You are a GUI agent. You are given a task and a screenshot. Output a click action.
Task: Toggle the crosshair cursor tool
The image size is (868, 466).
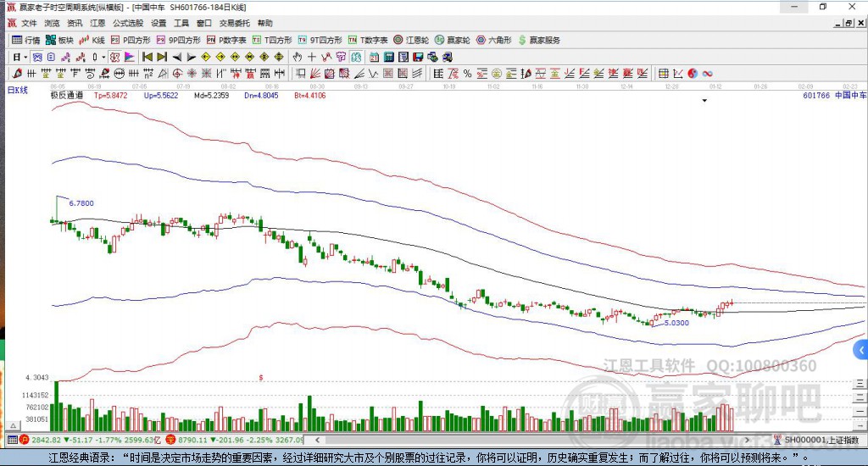point(312,57)
